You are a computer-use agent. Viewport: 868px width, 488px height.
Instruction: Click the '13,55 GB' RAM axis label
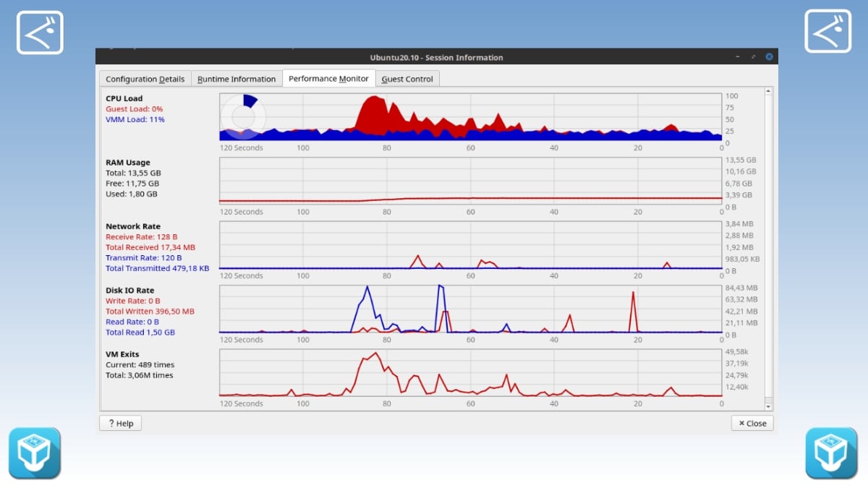coord(741,160)
